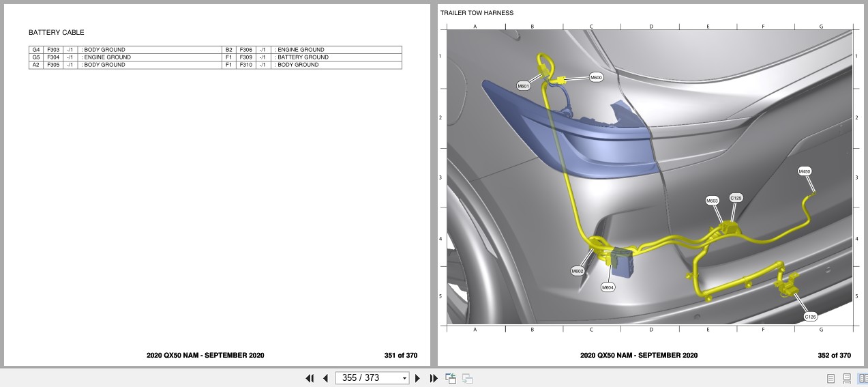868x387 pixels.
Task: Select the M603 connector label
Action: click(x=712, y=201)
